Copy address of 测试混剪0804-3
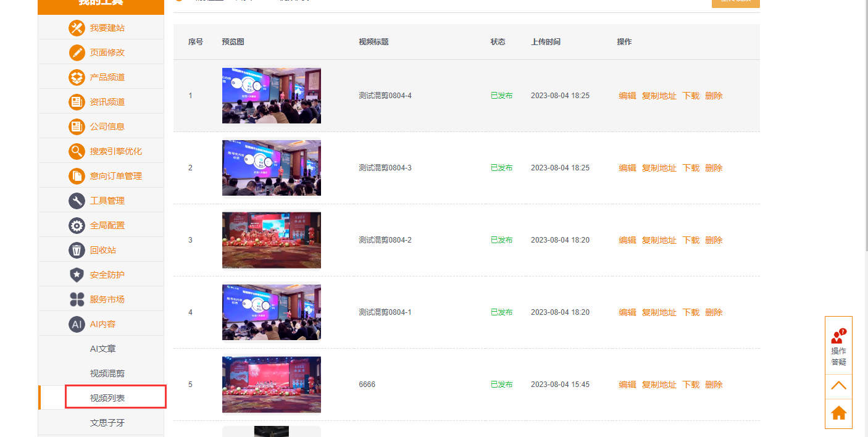868x437 pixels. click(x=659, y=168)
